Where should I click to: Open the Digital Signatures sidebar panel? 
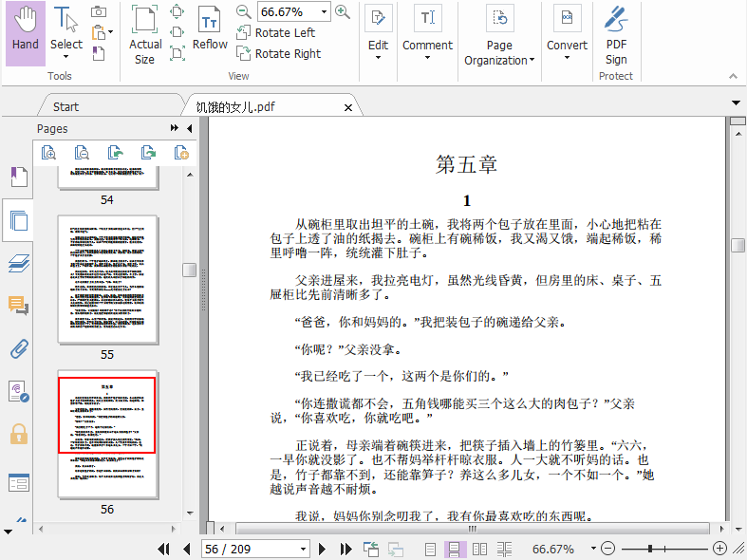[x=19, y=391]
